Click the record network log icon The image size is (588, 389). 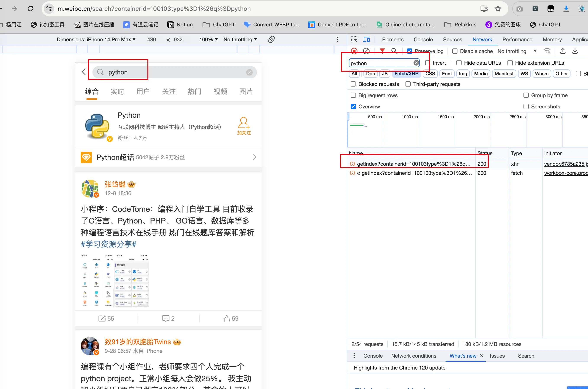click(x=354, y=51)
